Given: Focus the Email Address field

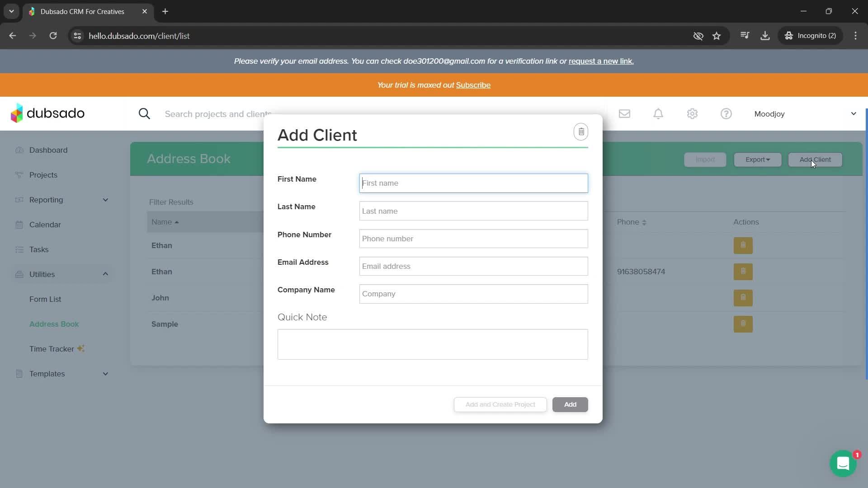Looking at the screenshot, I should [x=473, y=266].
